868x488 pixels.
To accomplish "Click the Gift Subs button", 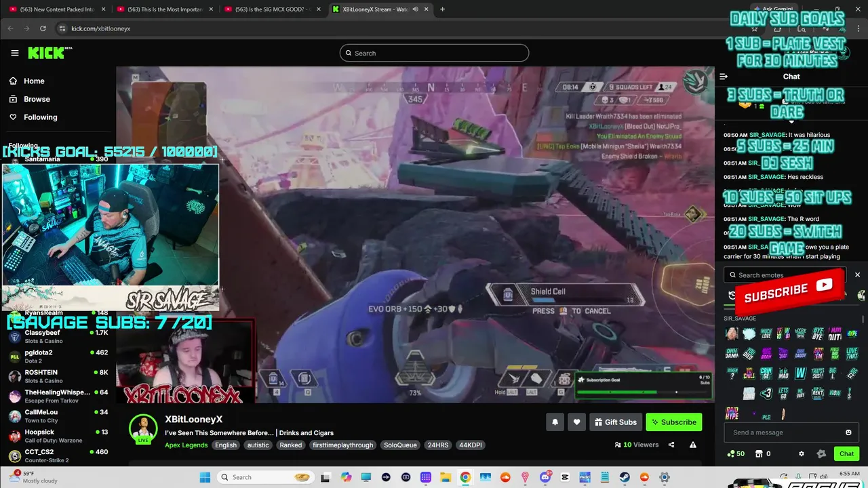I will pyautogui.click(x=616, y=422).
